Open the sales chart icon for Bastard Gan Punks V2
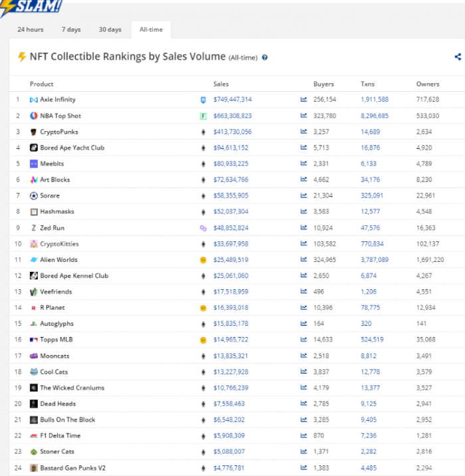The height and width of the screenshot is (476, 465). tap(304, 467)
